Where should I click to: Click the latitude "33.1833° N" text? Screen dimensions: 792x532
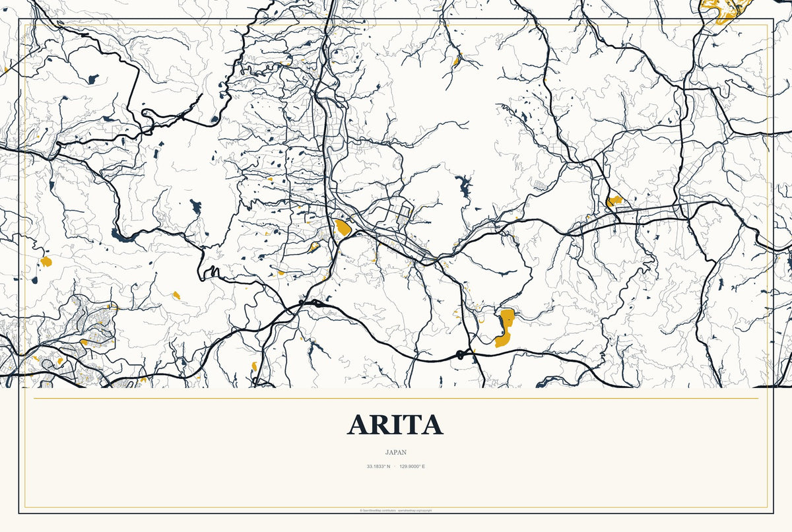point(379,467)
